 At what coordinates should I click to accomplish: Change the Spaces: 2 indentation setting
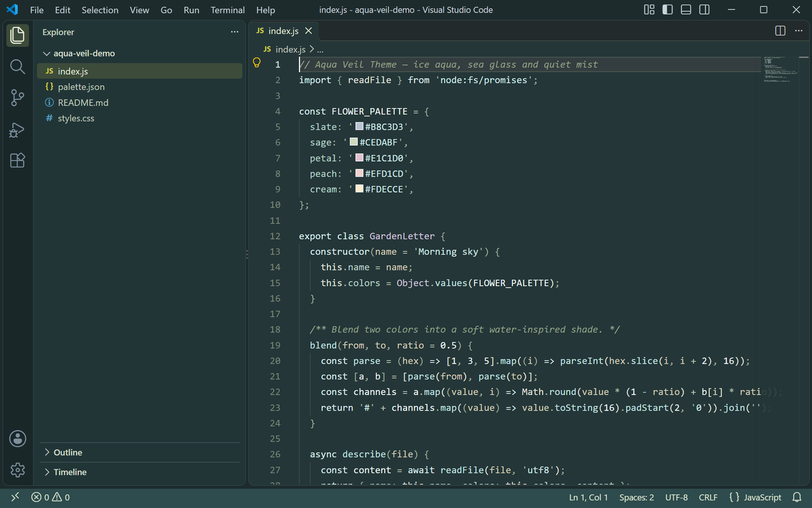pyautogui.click(x=637, y=497)
